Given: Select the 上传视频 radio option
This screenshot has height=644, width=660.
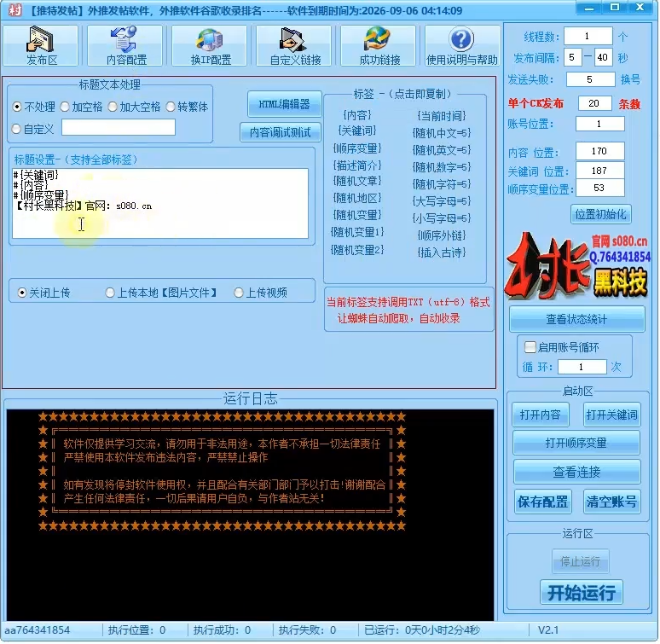Looking at the screenshot, I should pos(261,293).
